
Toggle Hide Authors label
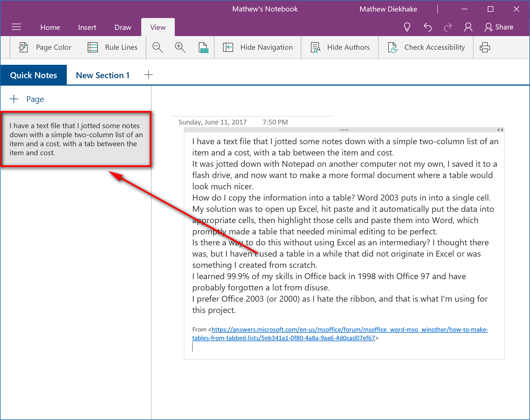tap(348, 47)
